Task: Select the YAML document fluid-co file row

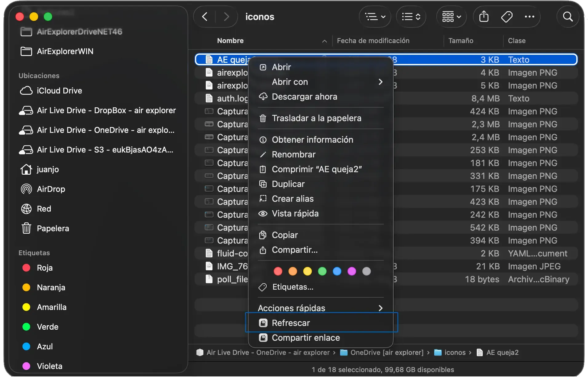Action: coord(386,253)
